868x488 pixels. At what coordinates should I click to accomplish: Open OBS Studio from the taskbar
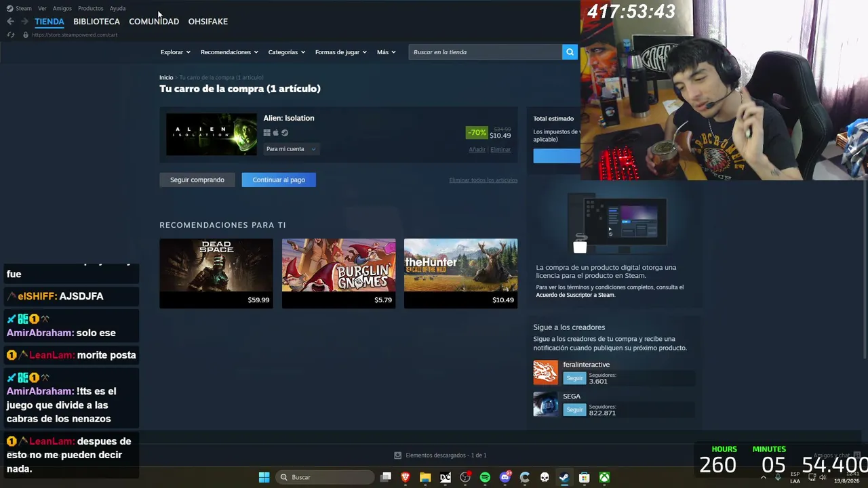click(465, 477)
